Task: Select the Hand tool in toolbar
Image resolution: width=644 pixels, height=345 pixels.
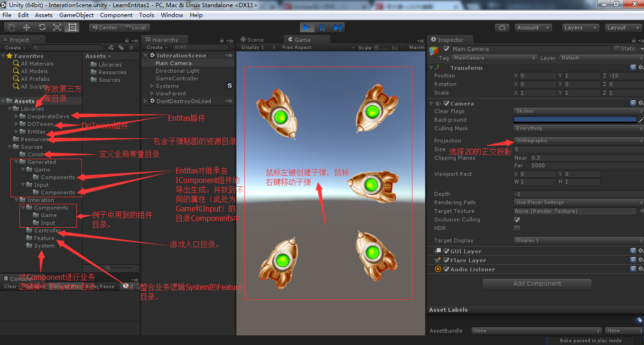Action: (11, 28)
